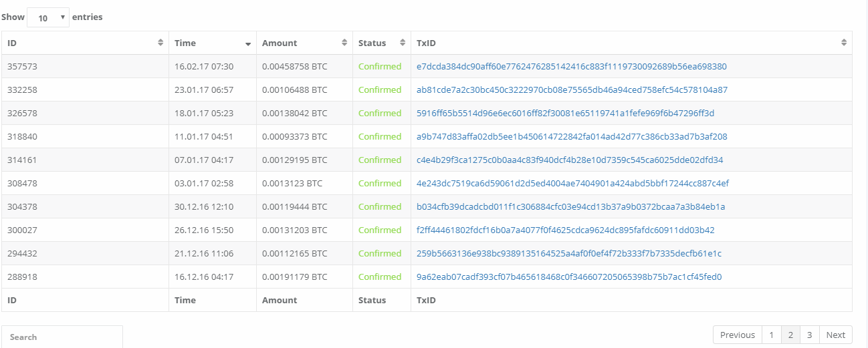
Task: Click the ID column sort icon
Action: click(160, 43)
